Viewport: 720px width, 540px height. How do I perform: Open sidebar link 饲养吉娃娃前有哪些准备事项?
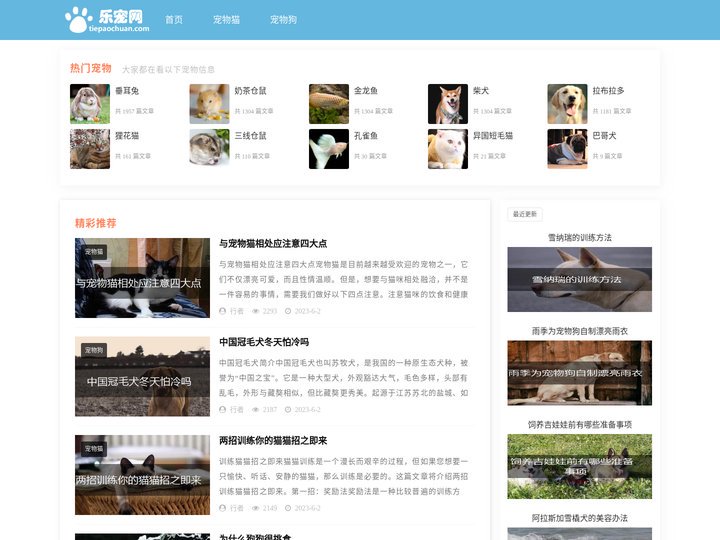pos(579,425)
